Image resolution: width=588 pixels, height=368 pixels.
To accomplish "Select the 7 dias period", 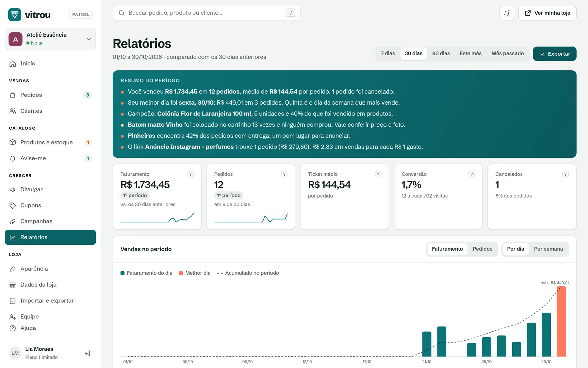I will click(x=388, y=53).
